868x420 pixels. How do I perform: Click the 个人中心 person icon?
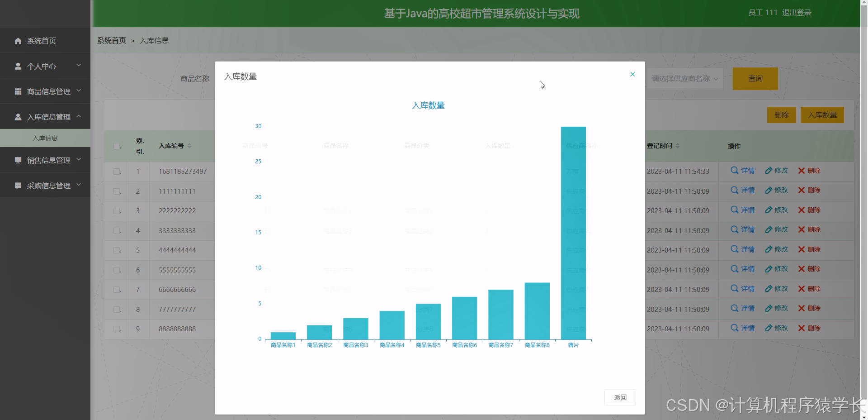point(18,66)
